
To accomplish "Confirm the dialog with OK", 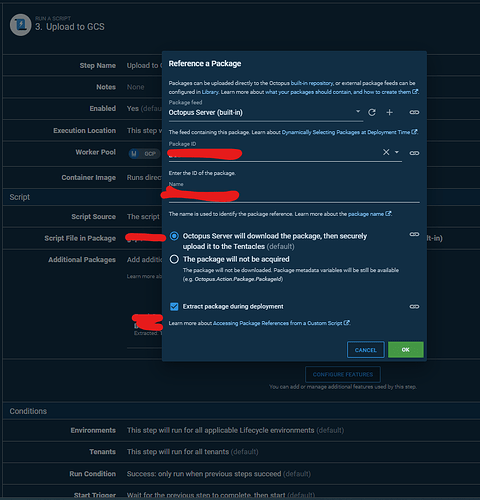I will (406, 349).
